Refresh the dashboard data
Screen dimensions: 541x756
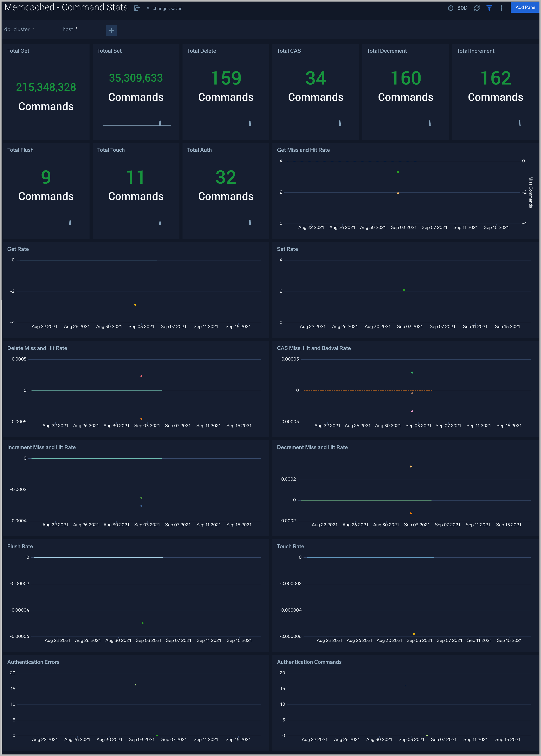[477, 8]
